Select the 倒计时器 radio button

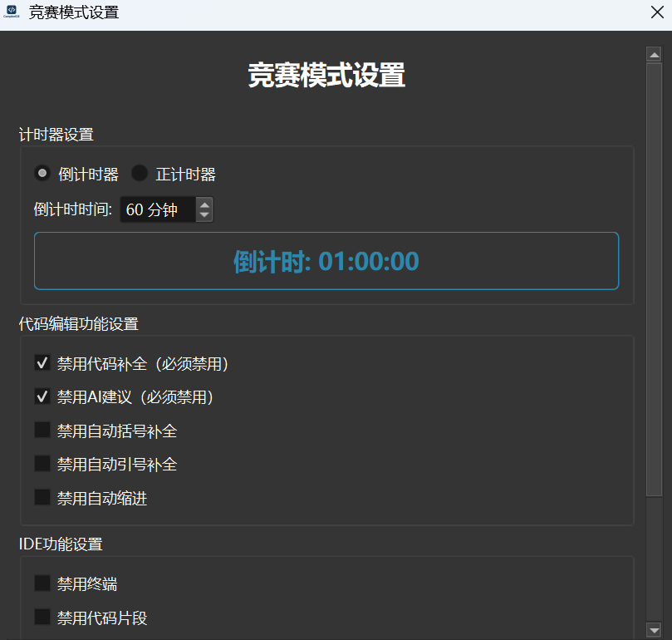click(x=42, y=173)
